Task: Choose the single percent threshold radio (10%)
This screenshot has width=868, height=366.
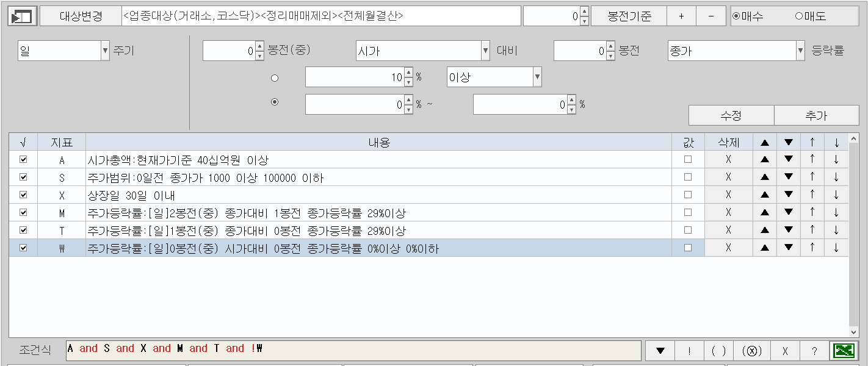Action: click(x=274, y=78)
